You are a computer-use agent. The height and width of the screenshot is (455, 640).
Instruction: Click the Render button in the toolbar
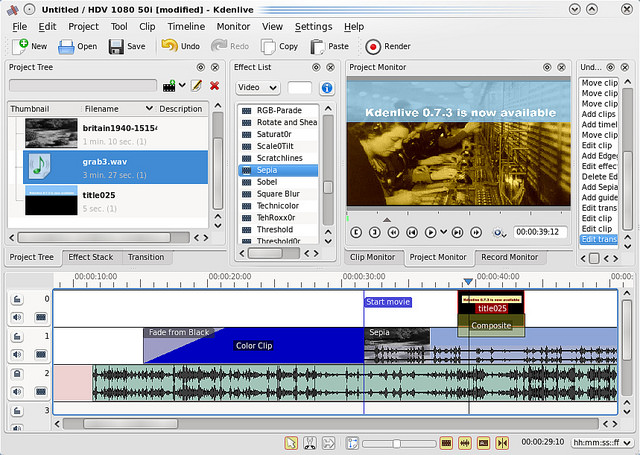coord(387,46)
